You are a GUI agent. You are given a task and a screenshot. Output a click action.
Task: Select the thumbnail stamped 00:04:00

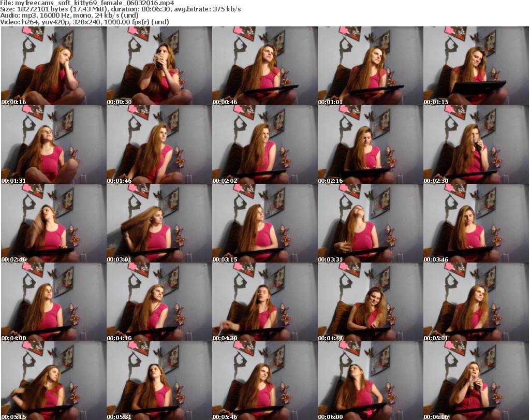coord(54,302)
